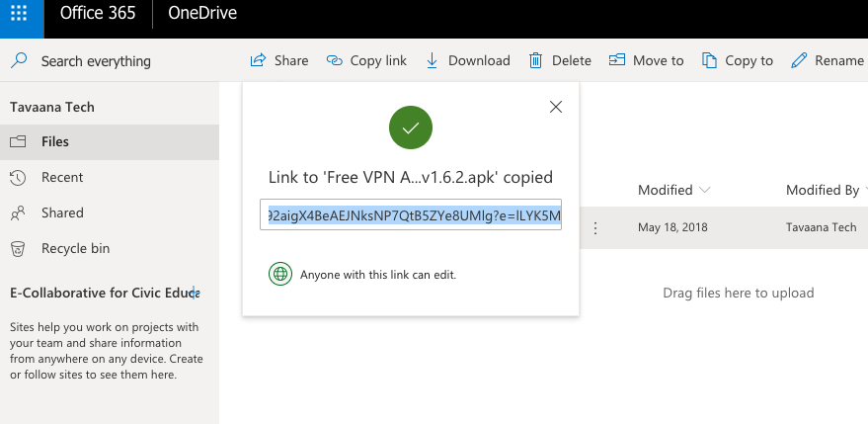Image resolution: width=868 pixels, height=424 pixels.
Task: Click 'Anyone with this link can edit'
Action: click(378, 275)
